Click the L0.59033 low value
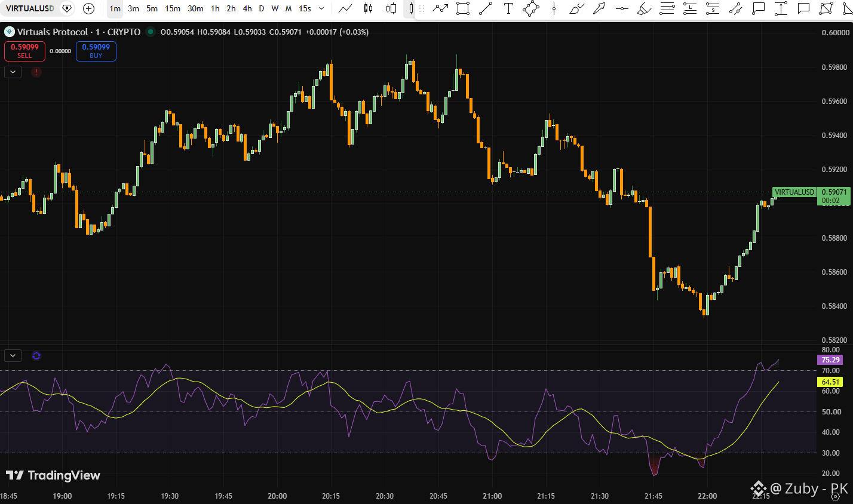 click(250, 32)
